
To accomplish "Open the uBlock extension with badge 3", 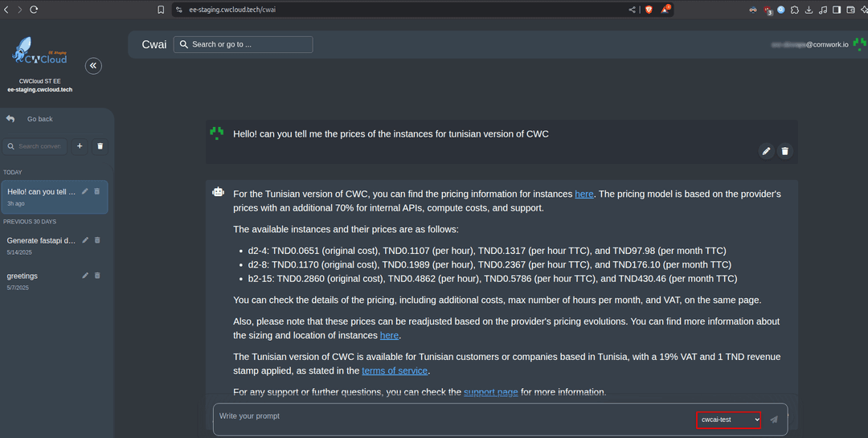I will click(x=768, y=10).
